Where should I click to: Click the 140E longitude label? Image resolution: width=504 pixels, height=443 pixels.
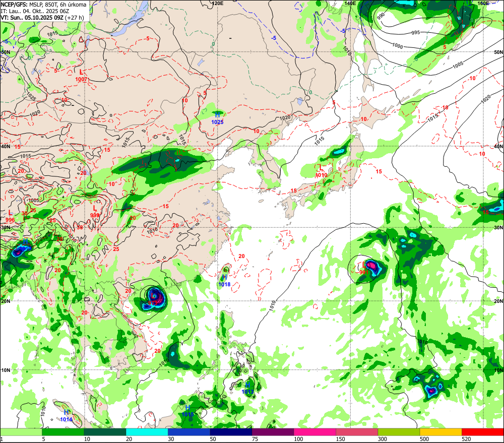[350, 3]
